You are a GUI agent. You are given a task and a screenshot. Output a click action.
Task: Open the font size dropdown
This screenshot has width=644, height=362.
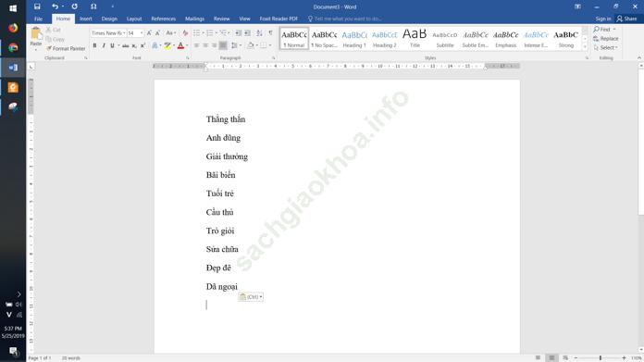tap(142, 33)
